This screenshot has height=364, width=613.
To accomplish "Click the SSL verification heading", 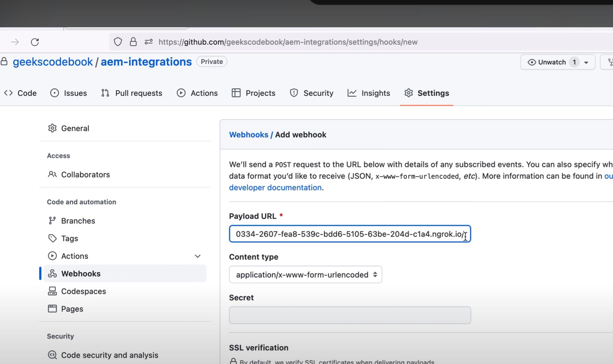I will tap(259, 348).
